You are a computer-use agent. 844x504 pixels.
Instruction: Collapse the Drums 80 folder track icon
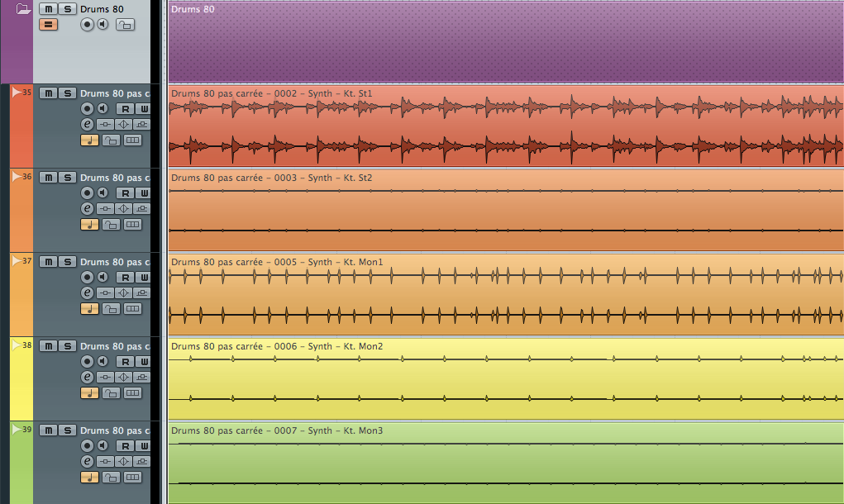point(23,8)
